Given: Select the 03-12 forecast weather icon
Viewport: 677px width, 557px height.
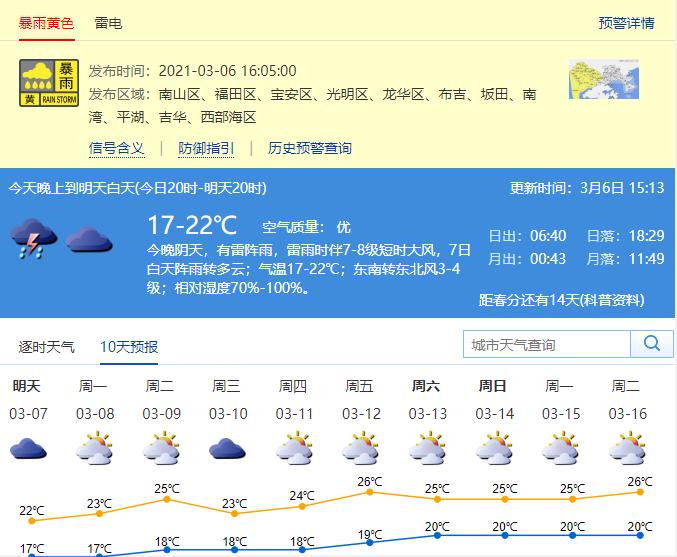Looking at the screenshot, I should point(360,448).
